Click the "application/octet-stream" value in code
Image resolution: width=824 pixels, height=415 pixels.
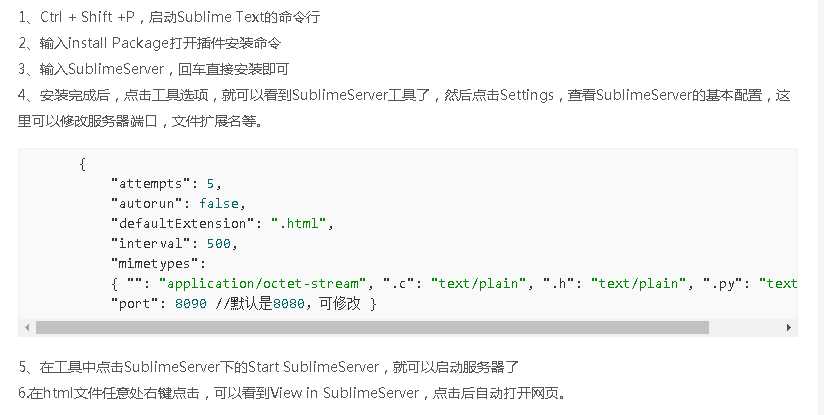(x=262, y=284)
